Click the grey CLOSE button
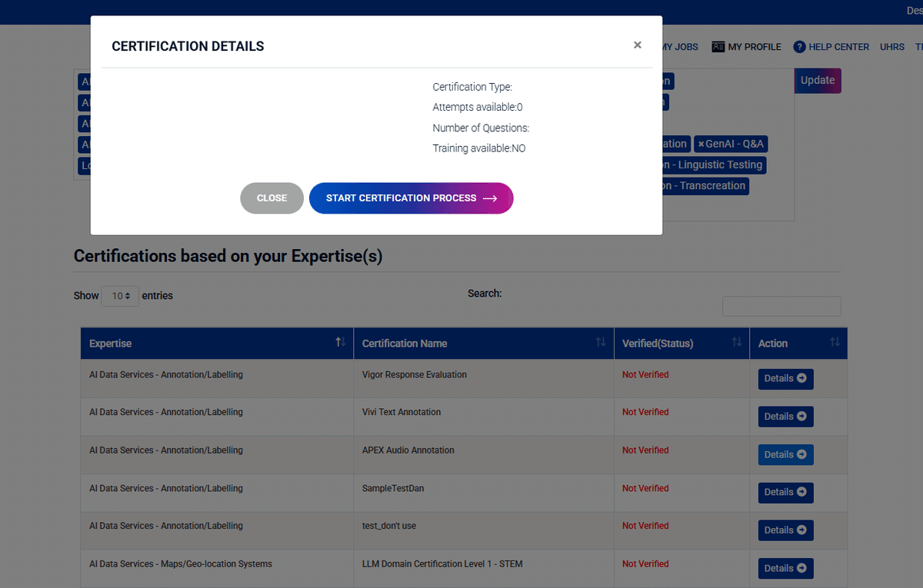The width and height of the screenshot is (923, 588). point(272,198)
